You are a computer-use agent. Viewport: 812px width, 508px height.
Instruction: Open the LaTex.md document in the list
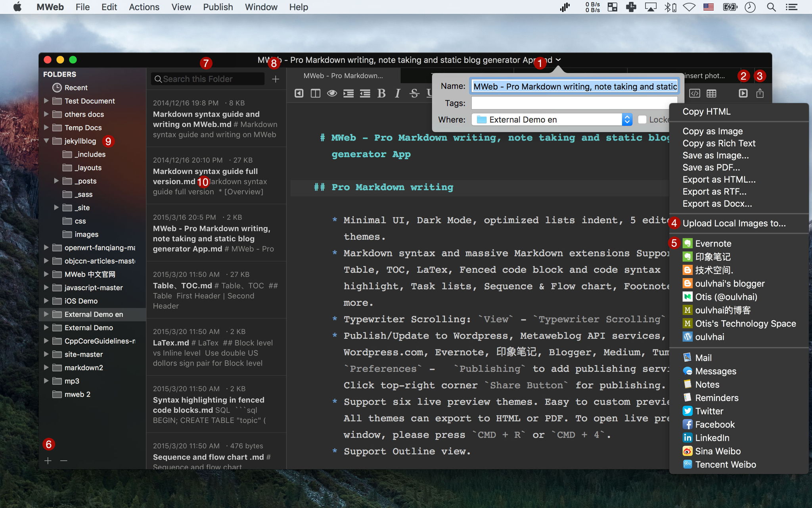pos(216,347)
